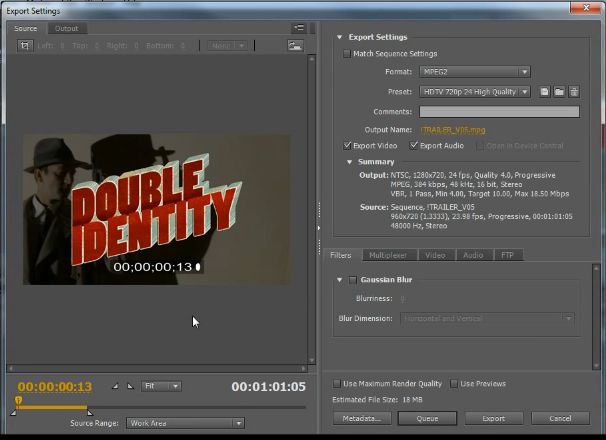Select the crop output video tool
Screen dimensions: 606x440
point(25,46)
